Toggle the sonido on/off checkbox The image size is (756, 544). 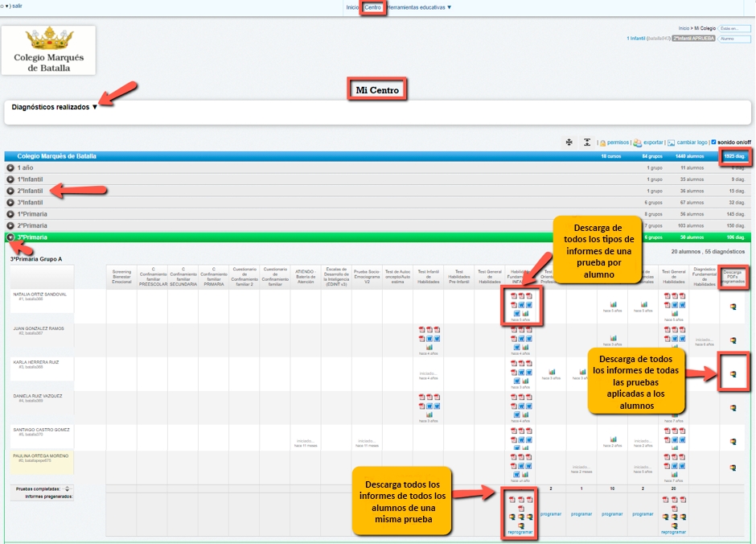[x=713, y=142]
